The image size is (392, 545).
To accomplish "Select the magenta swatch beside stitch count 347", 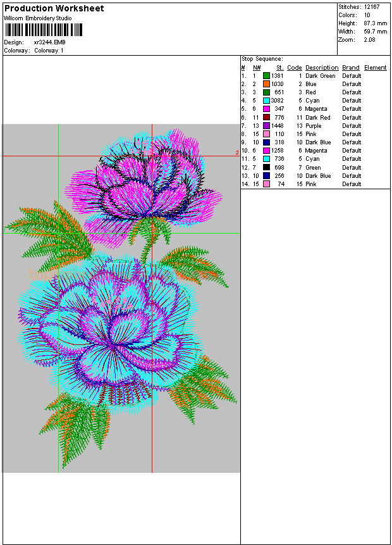I will tap(266, 109).
